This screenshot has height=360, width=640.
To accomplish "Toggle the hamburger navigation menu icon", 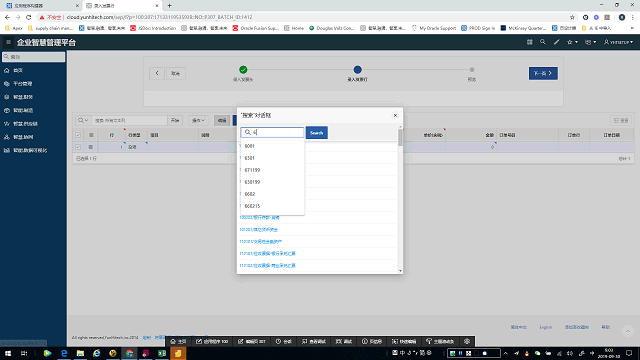I will [8, 42].
